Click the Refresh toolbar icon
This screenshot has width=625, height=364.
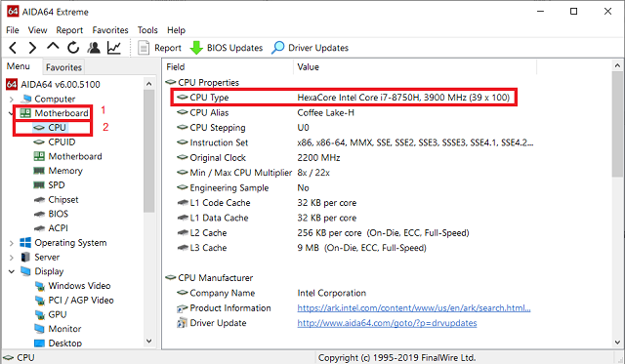click(73, 48)
